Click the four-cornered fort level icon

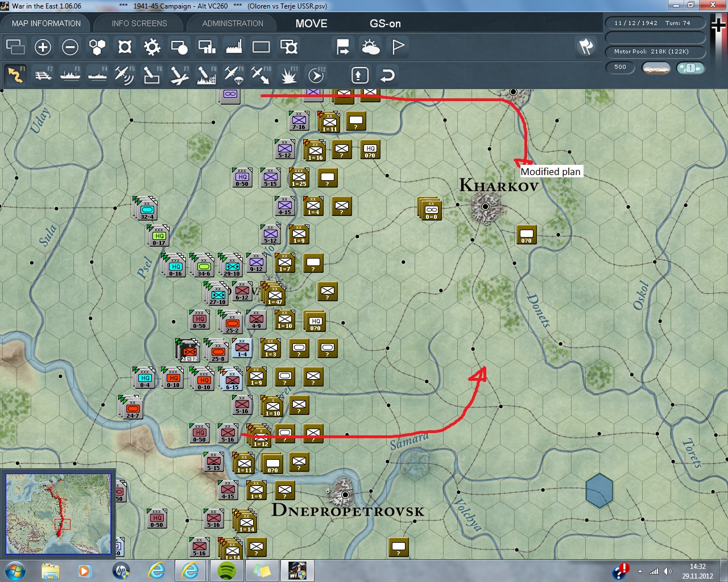click(x=125, y=47)
